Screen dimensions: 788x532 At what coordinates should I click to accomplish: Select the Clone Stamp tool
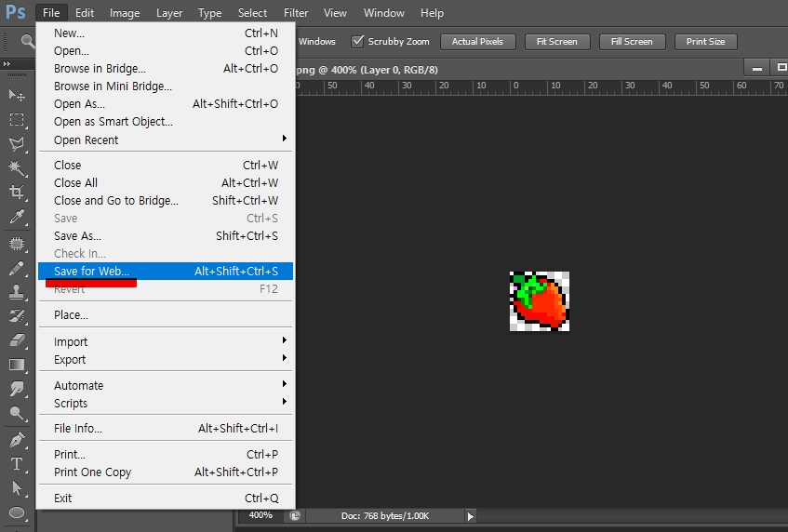17,292
